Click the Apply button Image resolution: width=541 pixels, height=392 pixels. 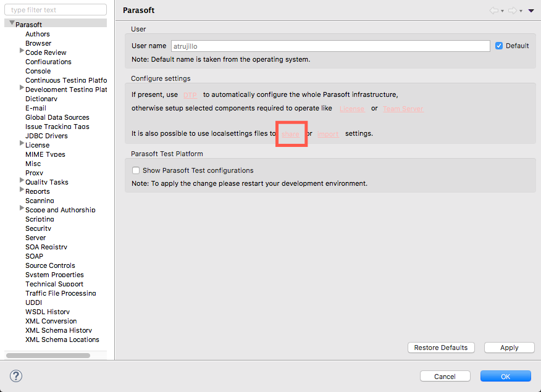coord(510,348)
